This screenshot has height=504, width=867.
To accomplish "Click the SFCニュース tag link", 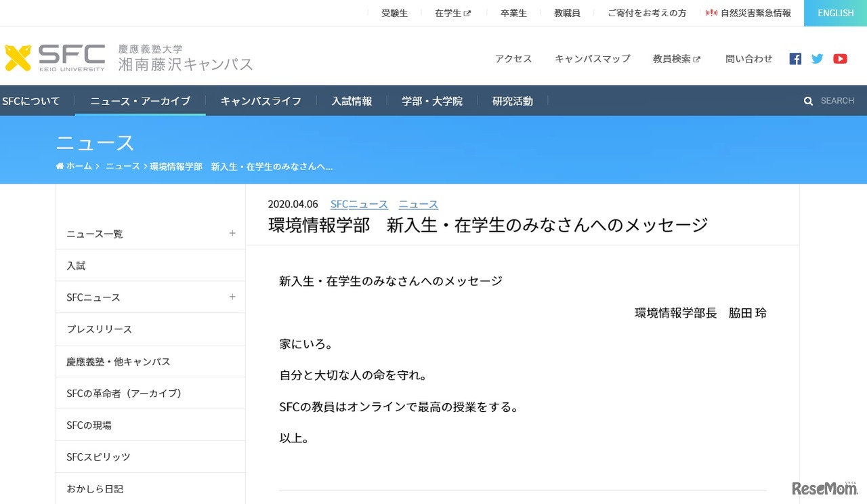I will [x=359, y=203].
